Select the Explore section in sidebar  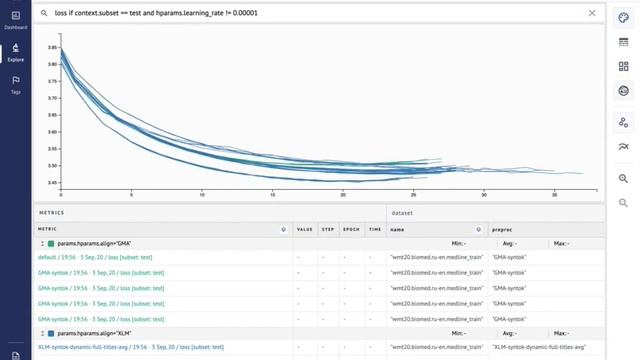tap(16, 53)
